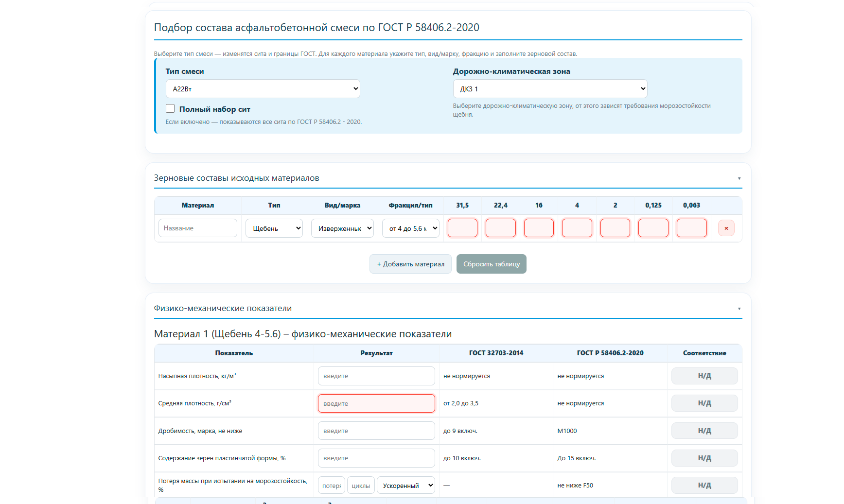
Task: Click the 31,5 sieve input cell
Action: pos(462,228)
